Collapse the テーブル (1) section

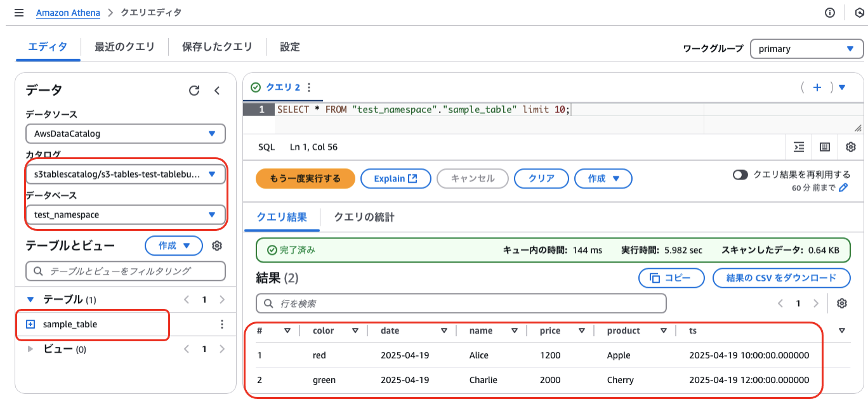[x=30, y=299]
